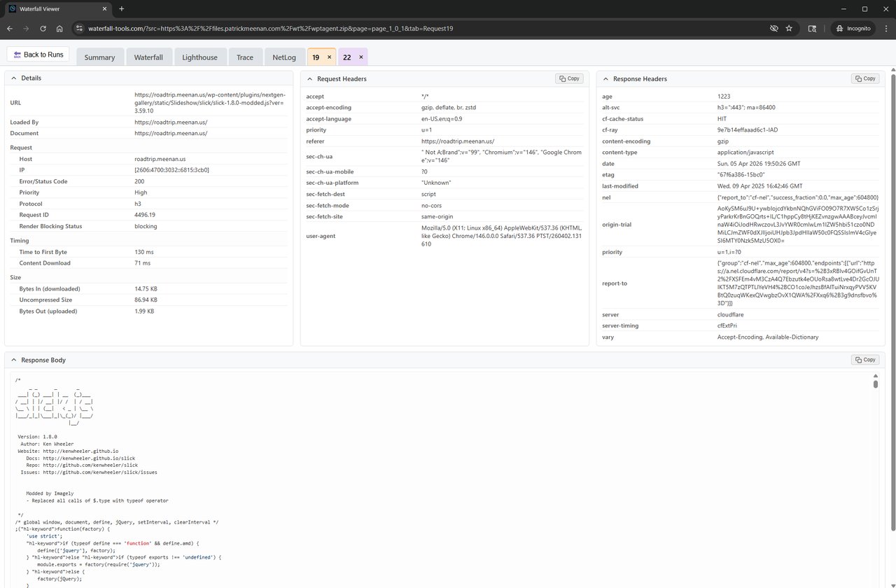896x588 pixels.
Task: Reload the current page
Action: [x=43, y=28]
